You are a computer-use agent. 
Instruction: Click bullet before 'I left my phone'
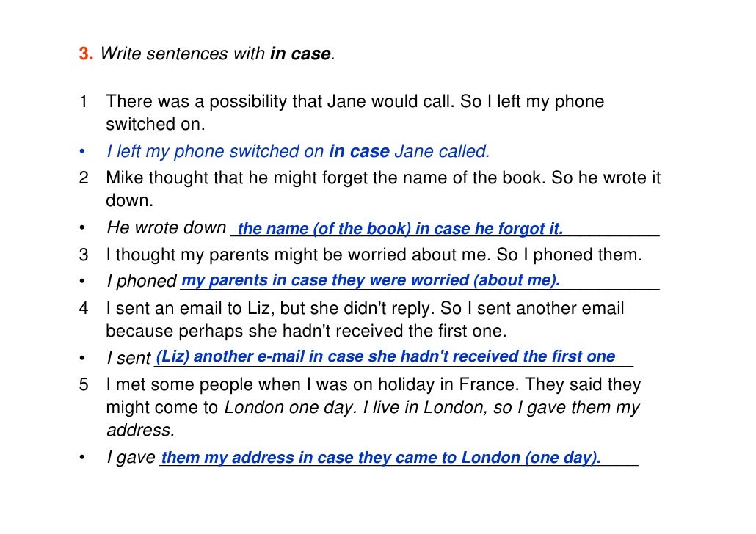pos(82,152)
